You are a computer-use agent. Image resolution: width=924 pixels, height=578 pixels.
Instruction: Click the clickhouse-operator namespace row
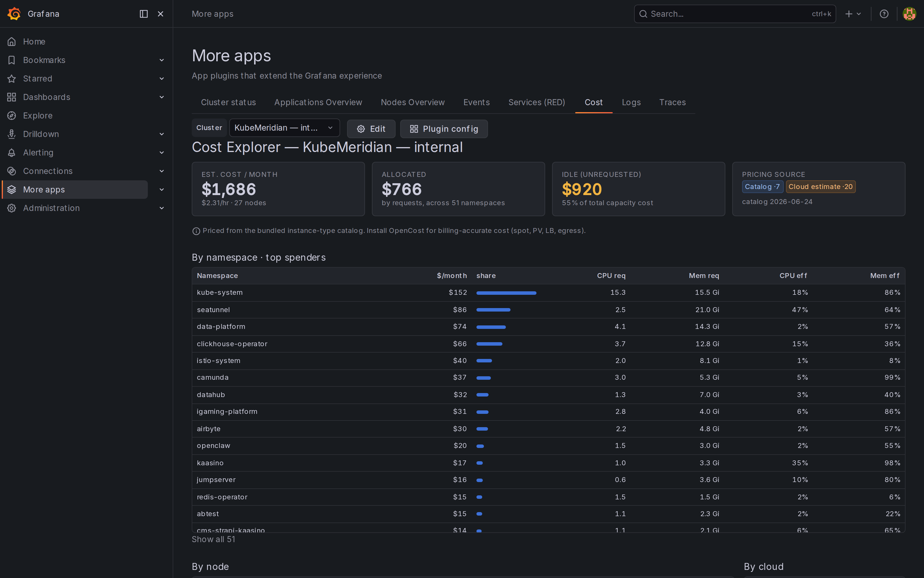point(548,344)
